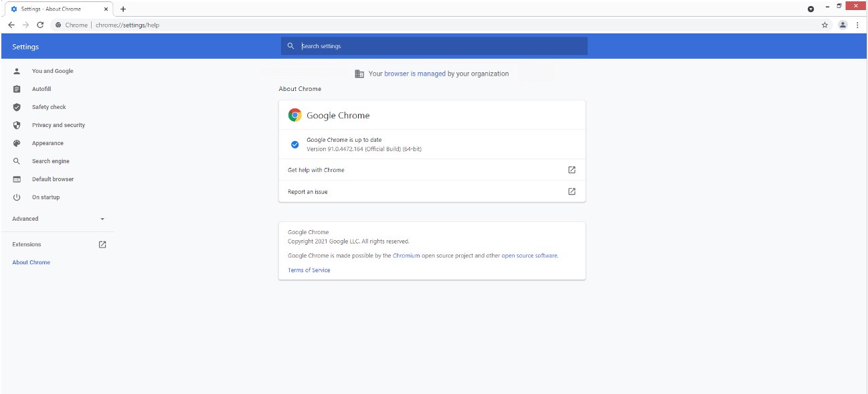Click the back navigation arrow
The image size is (868, 394).
pos(11,25)
